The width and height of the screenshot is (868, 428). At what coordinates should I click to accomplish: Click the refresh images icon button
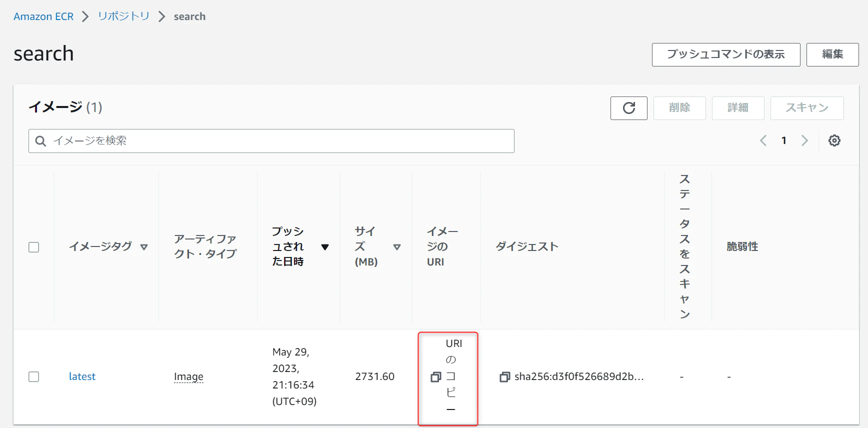tap(628, 108)
